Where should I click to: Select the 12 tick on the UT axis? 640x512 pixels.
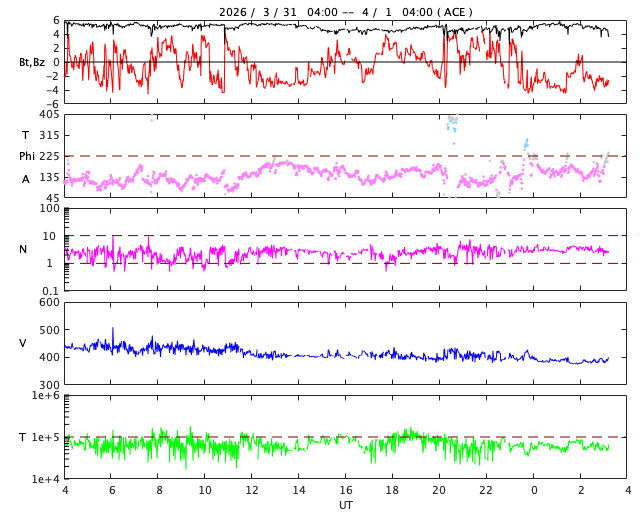coord(252,491)
